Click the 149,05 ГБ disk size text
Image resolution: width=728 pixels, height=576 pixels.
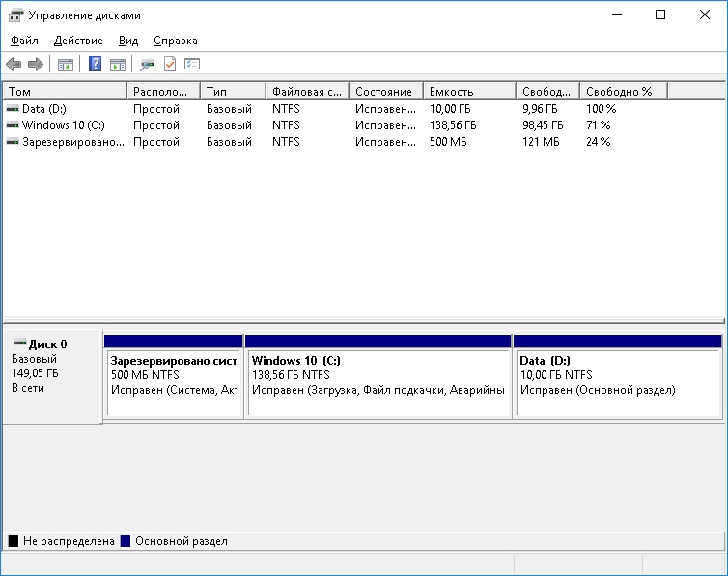tap(36, 373)
